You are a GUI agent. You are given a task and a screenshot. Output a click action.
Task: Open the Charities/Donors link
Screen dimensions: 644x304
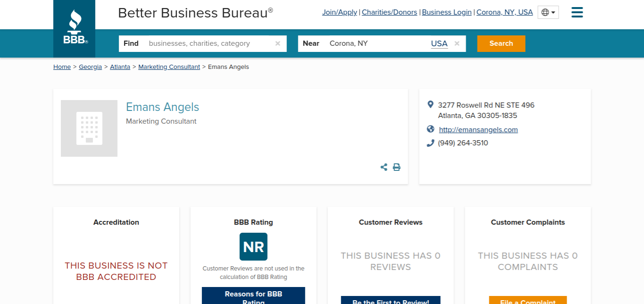tap(390, 12)
